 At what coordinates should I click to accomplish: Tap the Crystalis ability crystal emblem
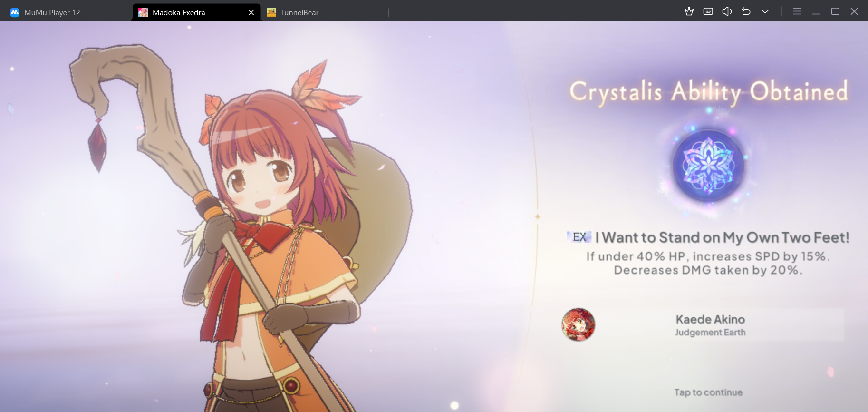click(x=708, y=166)
